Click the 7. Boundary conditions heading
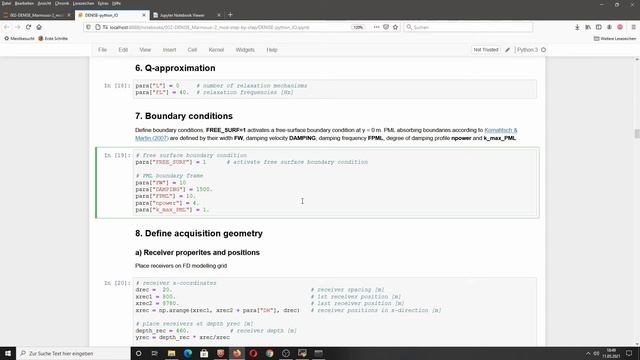This screenshot has height=360, width=640. click(184, 116)
